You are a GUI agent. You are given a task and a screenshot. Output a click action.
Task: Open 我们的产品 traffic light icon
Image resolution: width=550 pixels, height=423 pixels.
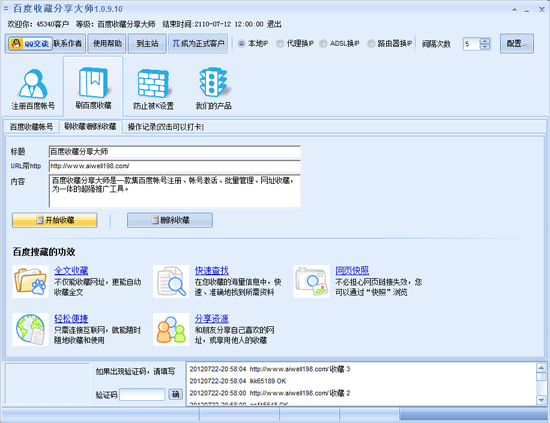coord(213,82)
